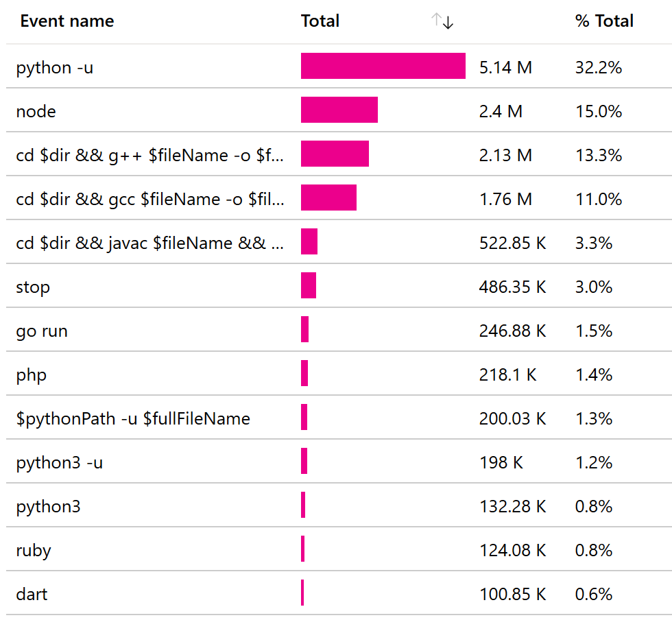
Task: Click the ruby event name
Action: pyautogui.click(x=34, y=550)
